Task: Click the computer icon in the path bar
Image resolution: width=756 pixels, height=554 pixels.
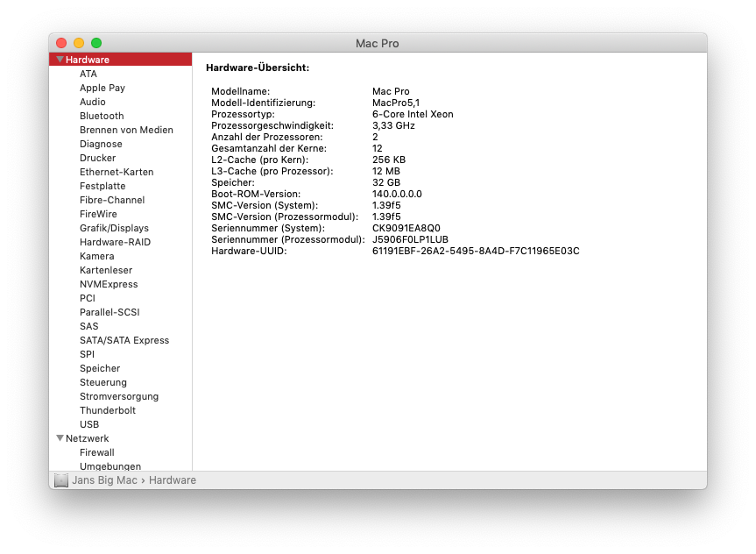Action: tap(60, 479)
